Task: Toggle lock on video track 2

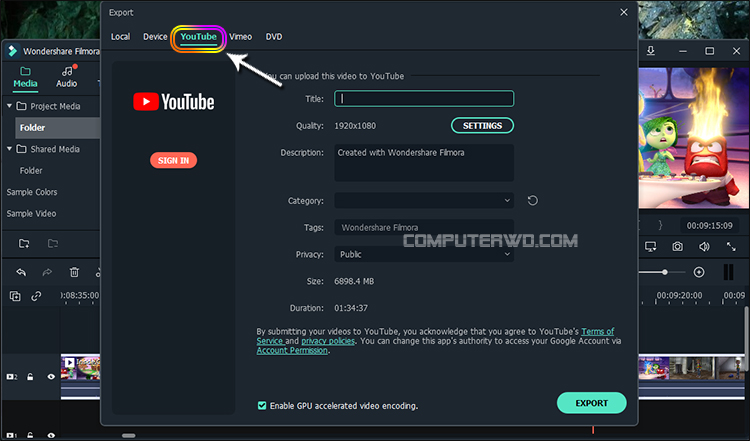Action: [x=30, y=377]
